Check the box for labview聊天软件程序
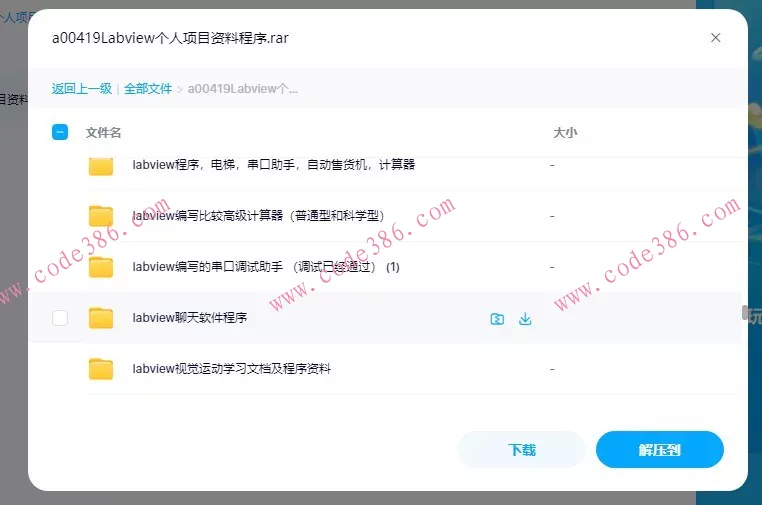The width and height of the screenshot is (762, 505). click(60, 318)
